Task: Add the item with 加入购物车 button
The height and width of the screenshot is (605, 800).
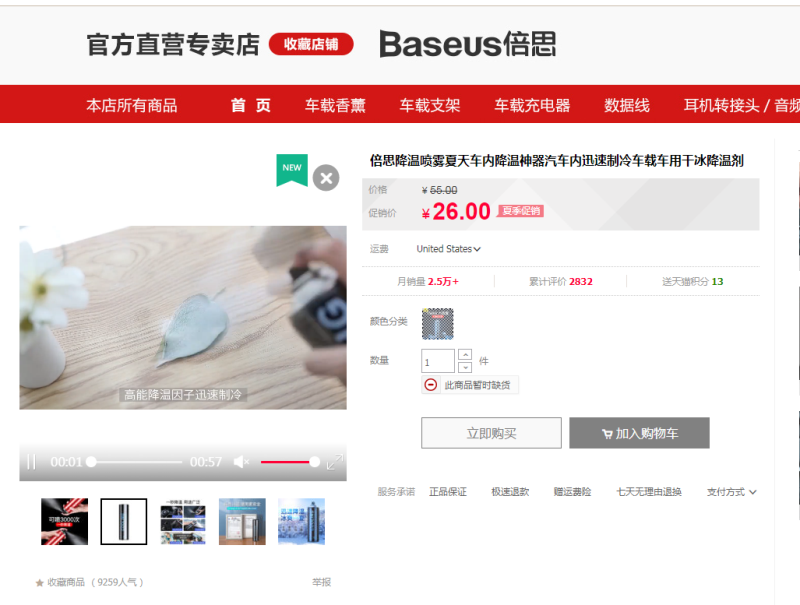Action: (x=639, y=433)
